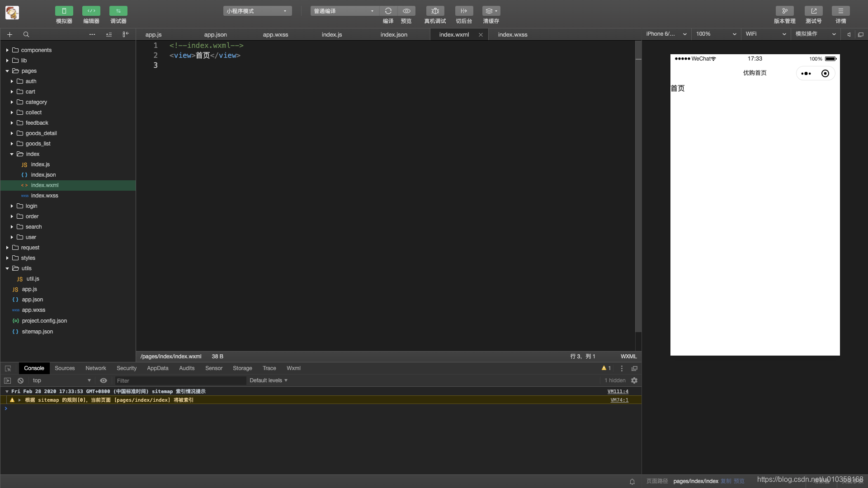Viewport: 868px width, 488px height.
Task: Open the Default levels dropdown
Action: 269,380
